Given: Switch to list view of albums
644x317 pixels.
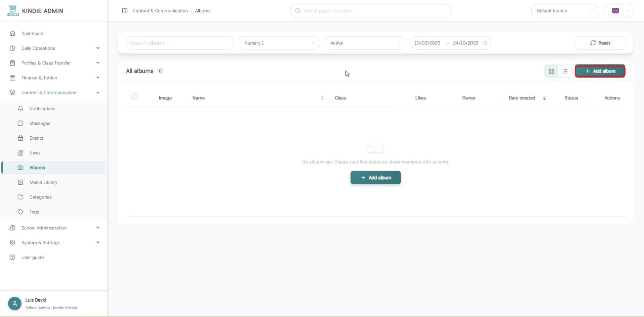Looking at the screenshot, I should (565, 71).
